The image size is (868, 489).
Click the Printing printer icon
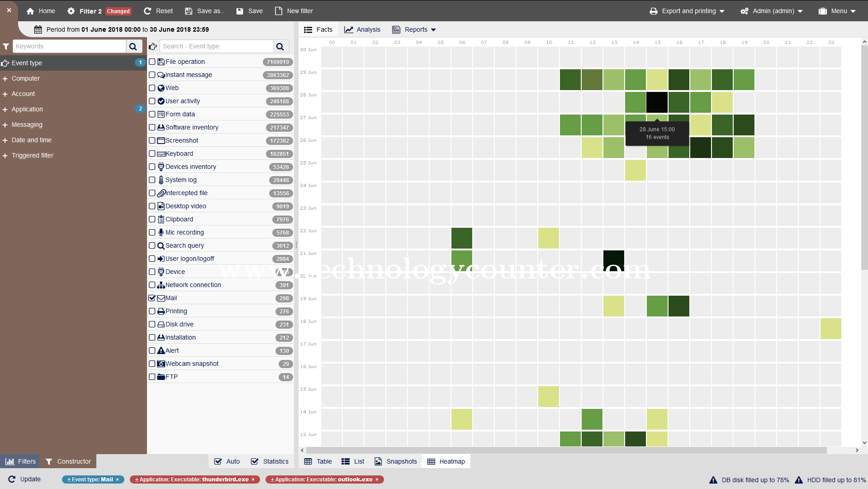[x=161, y=311]
